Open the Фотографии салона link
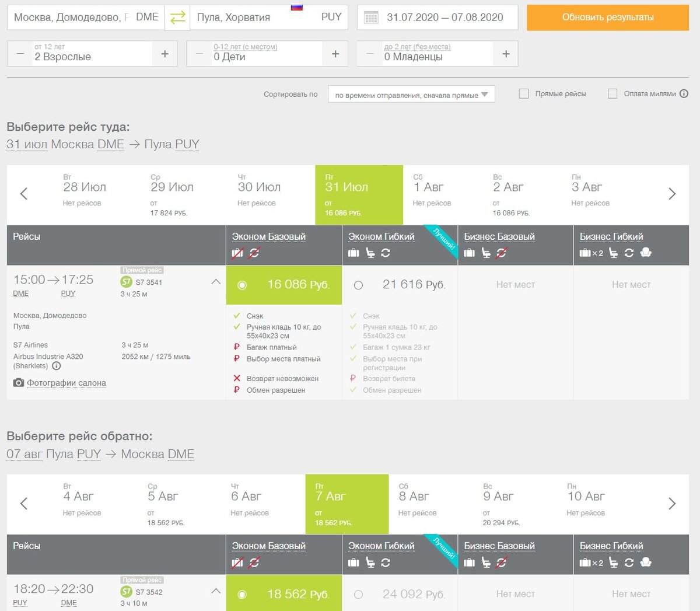The height and width of the screenshot is (611, 700). coord(66,383)
